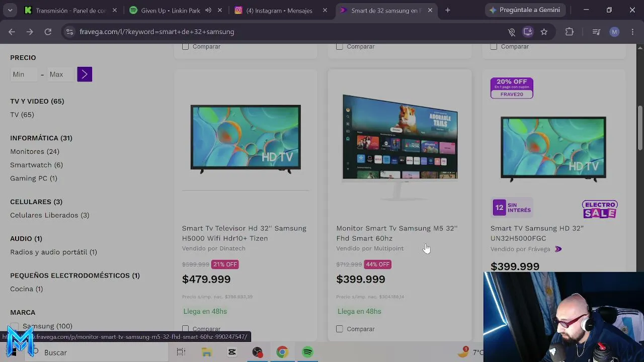644x362 pixels.
Task: Open the media controls toolbar icon
Action: pyautogui.click(x=596, y=32)
